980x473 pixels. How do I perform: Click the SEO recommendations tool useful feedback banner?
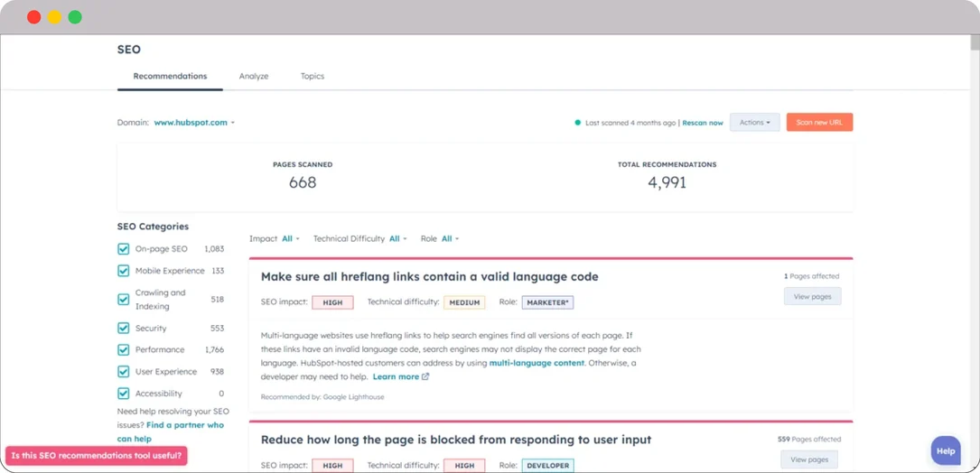click(x=97, y=456)
